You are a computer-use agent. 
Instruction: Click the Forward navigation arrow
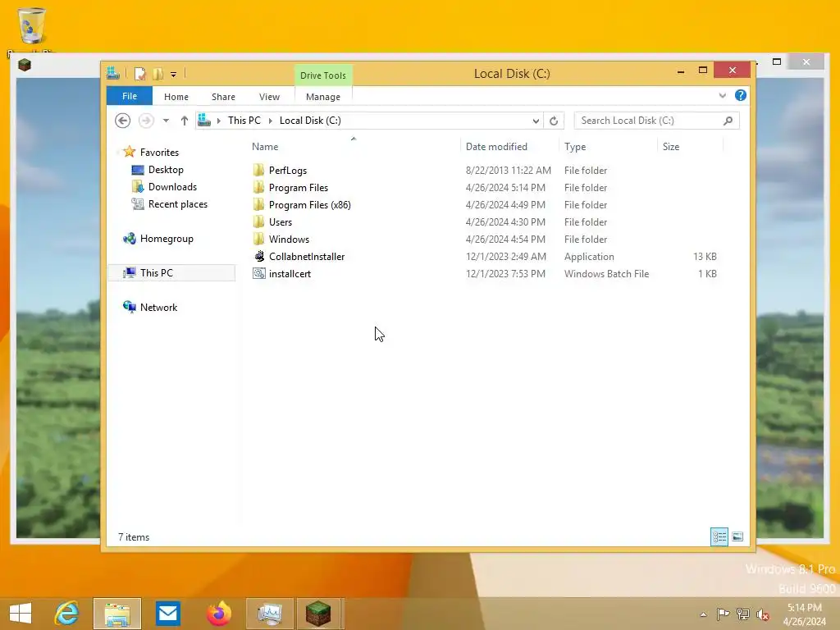coord(146,121)
